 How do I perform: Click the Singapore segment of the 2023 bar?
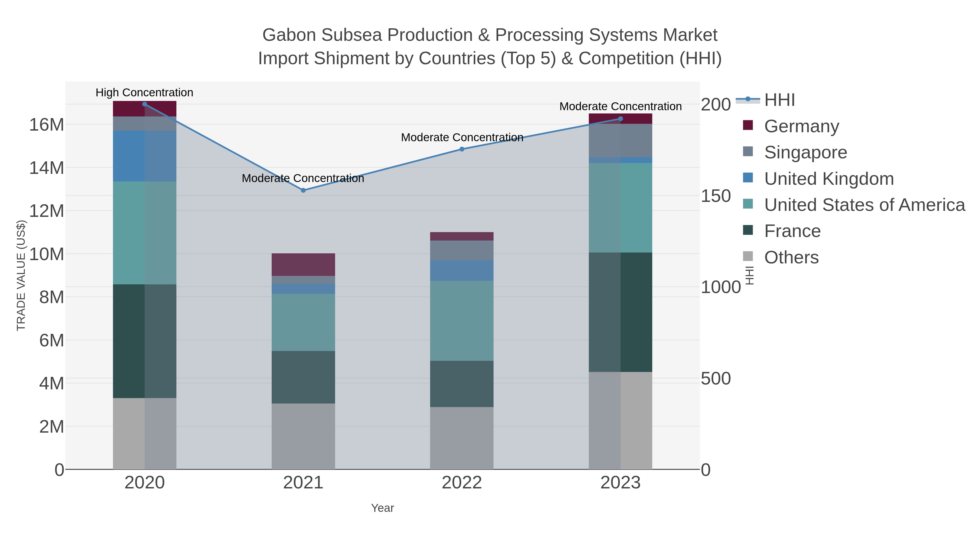pyautogui.click(x=620, y=141)
